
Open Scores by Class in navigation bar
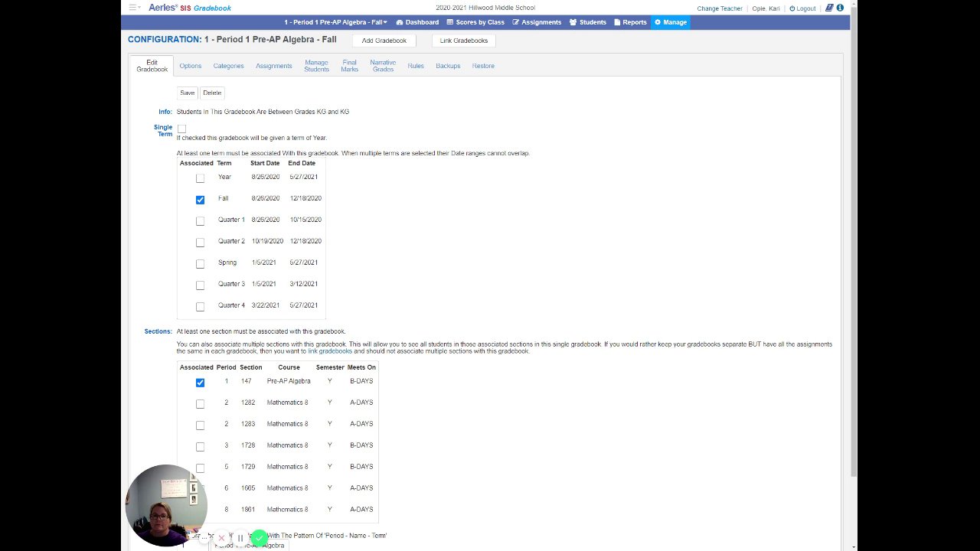tap(475, 22)
